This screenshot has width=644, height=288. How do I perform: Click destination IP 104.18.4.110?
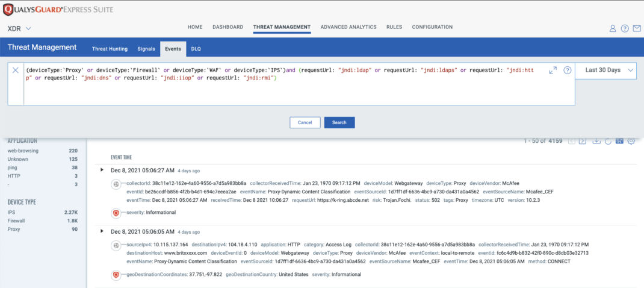tap(241, 245)
